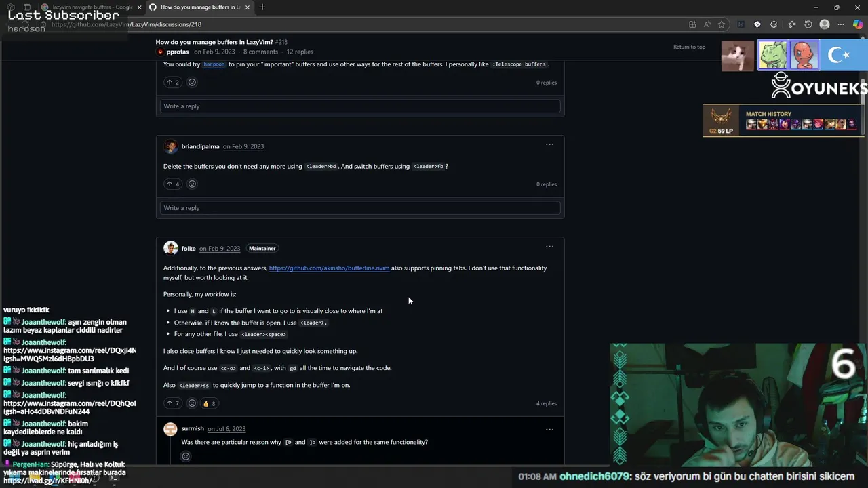Open the akinsho/bufferline.nvim GitHub link
This screenshot has width=868, height=488.
point(329,268)
